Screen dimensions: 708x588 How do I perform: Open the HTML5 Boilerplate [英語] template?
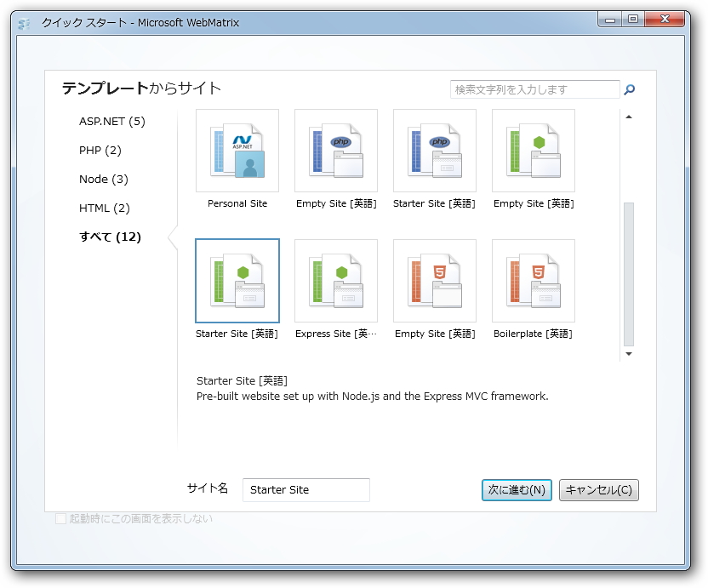coord(533,281)
